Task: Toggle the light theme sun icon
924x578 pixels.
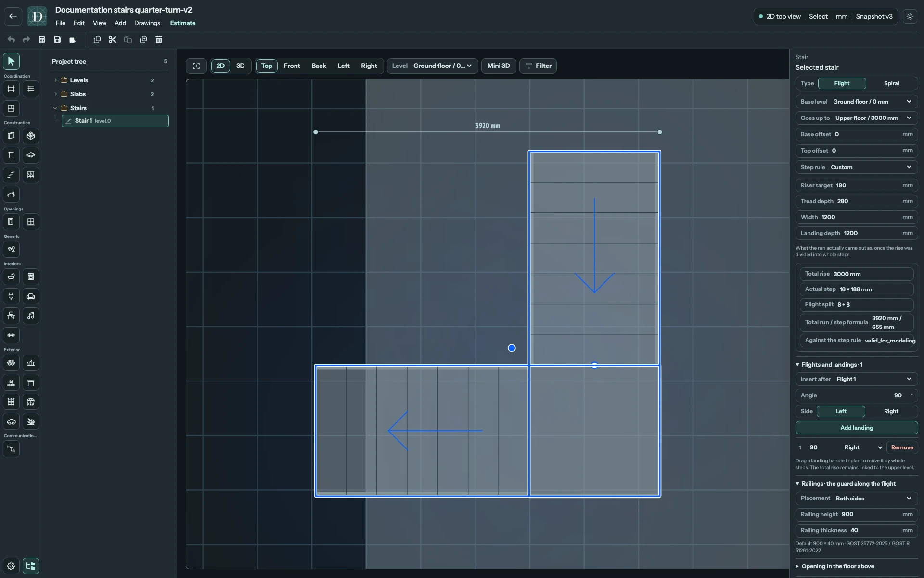Action: coord(910,16)
